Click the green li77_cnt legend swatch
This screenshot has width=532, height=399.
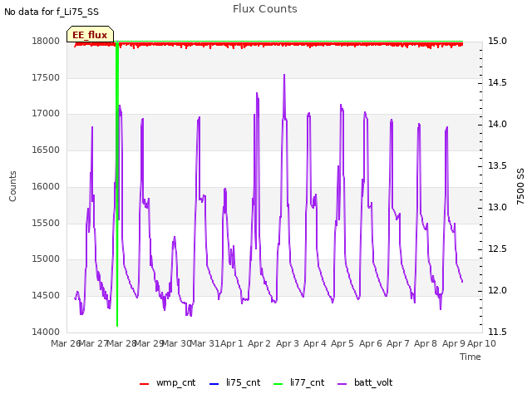point(278,384)
